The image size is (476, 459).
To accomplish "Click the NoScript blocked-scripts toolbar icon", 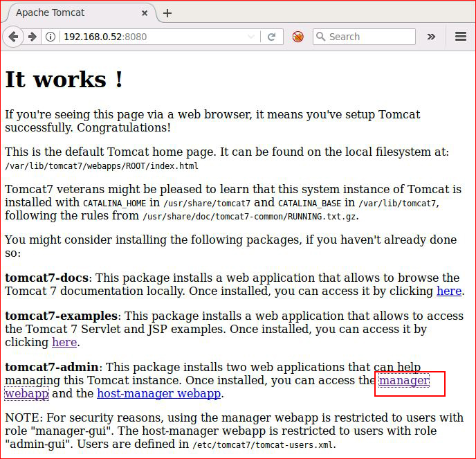I will [x=297, y=37].
